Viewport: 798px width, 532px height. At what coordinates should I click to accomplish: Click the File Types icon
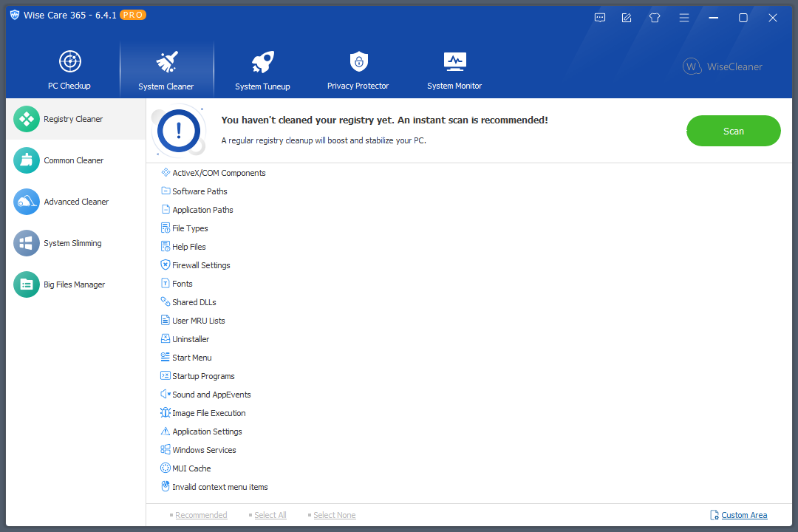[166, 228]
